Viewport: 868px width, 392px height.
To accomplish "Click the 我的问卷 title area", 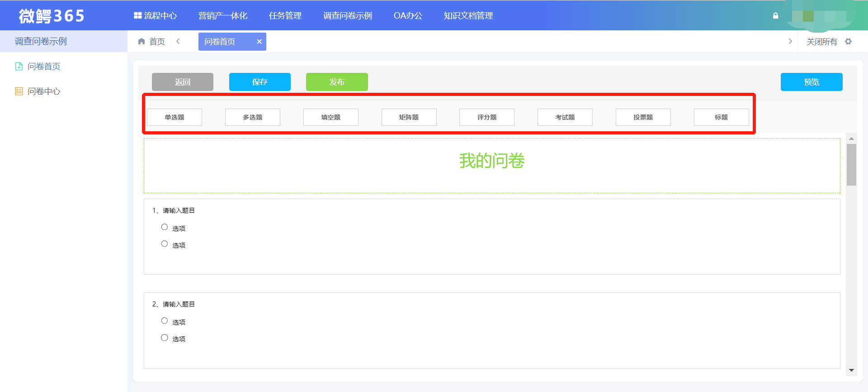I will click(x=491, y=161).
